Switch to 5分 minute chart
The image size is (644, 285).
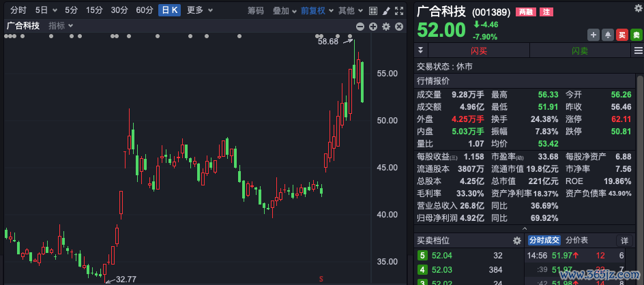(x=71, y=10)
